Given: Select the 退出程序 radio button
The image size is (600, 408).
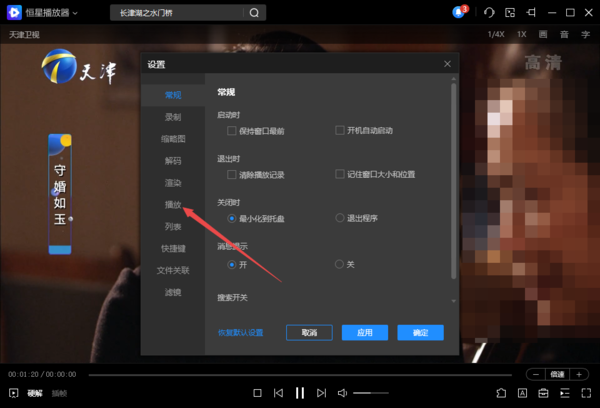Looking at the screenshot, I should coord(340,217).
